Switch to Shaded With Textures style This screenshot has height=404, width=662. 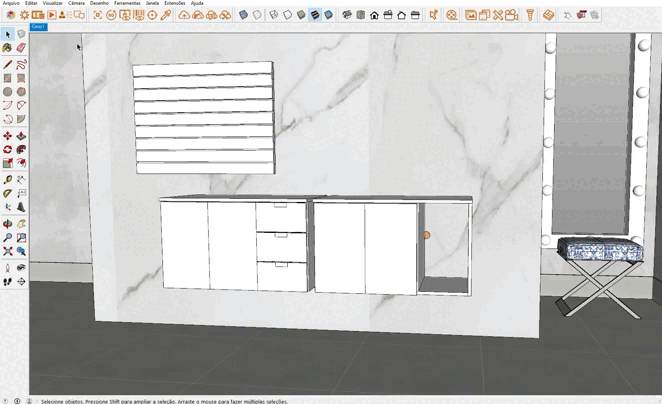pyautogui.click(x=315, y=15)
